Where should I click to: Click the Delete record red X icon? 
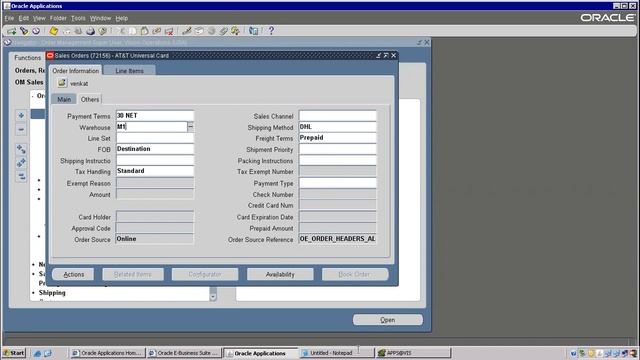point(169,31)
